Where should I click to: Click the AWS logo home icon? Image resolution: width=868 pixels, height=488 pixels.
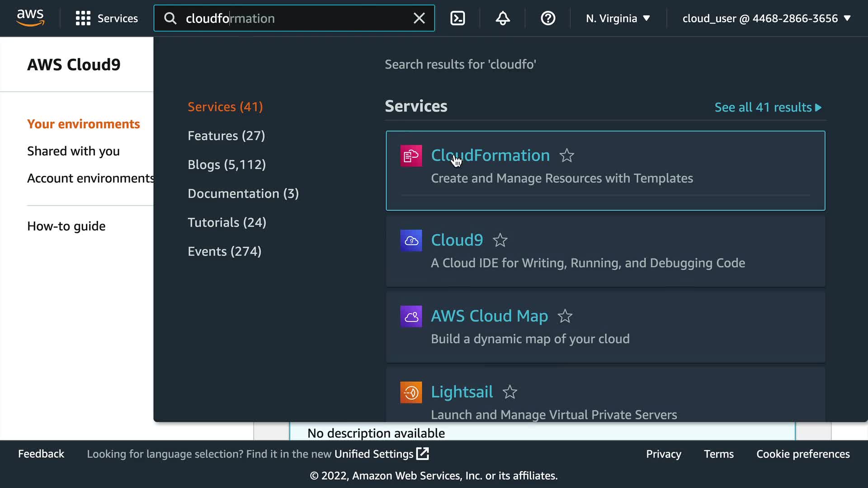click(30, 18)
